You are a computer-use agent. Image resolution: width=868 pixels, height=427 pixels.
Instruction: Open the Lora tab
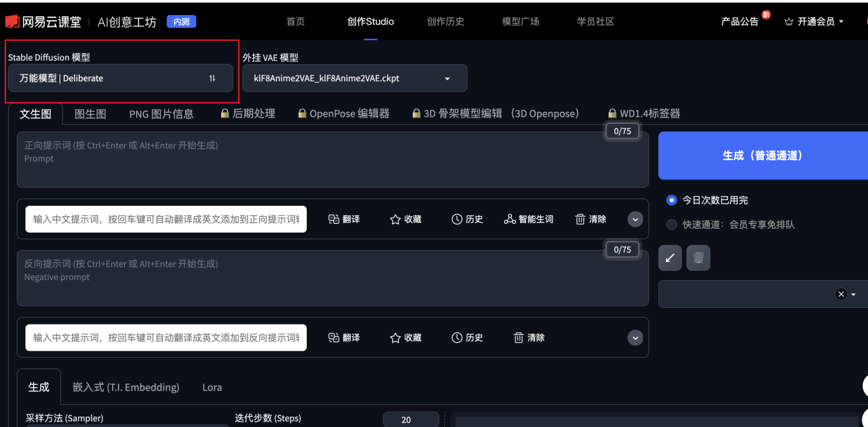click(212, 388)
